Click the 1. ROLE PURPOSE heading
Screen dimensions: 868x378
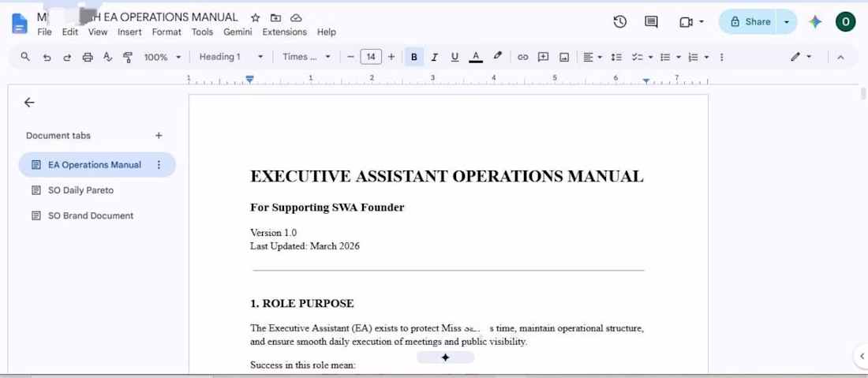coord(301,303)
